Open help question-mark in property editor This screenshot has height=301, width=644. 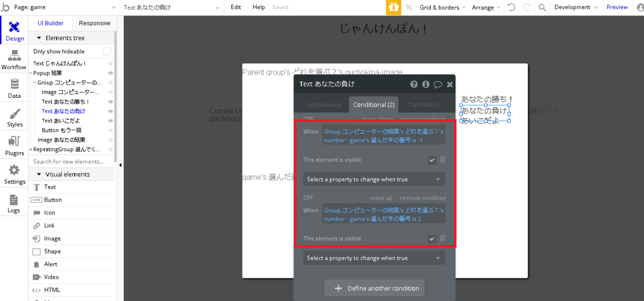414,84
